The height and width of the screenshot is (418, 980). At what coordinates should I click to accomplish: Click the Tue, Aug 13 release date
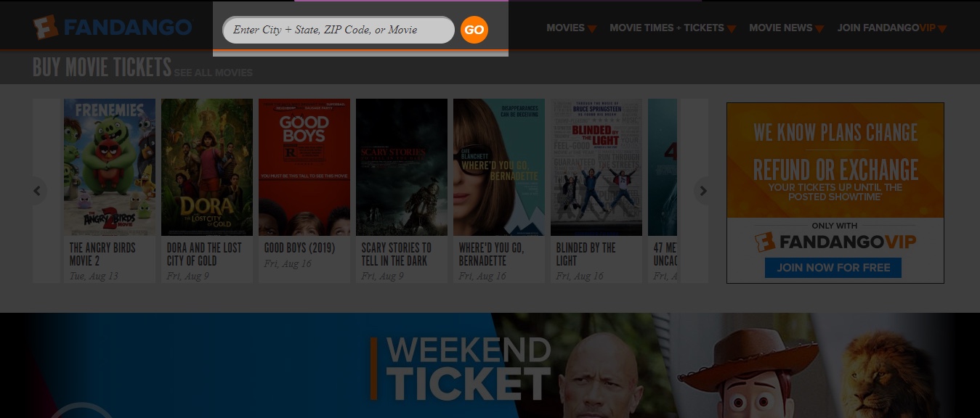tap(94, 276)
